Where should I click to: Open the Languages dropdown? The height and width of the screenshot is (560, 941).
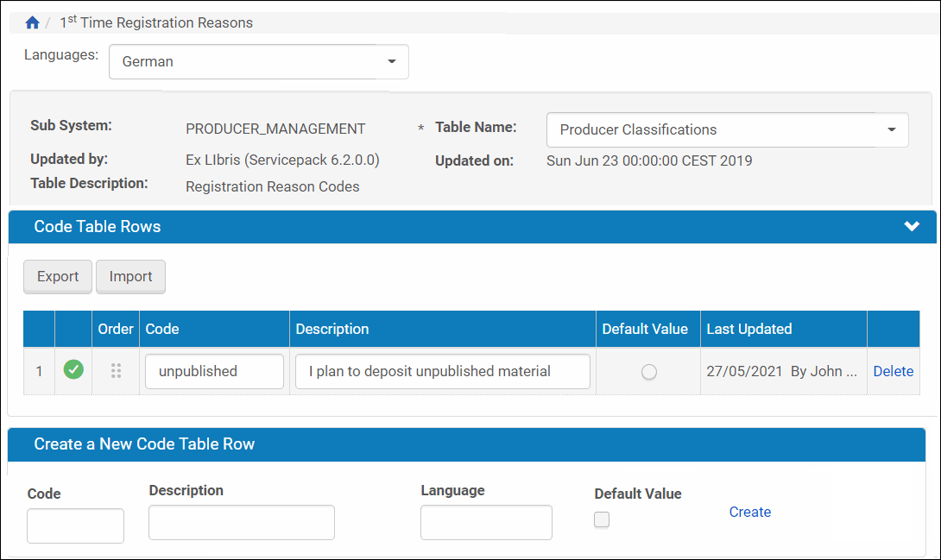pyautogui.click(x=258, y=62)
